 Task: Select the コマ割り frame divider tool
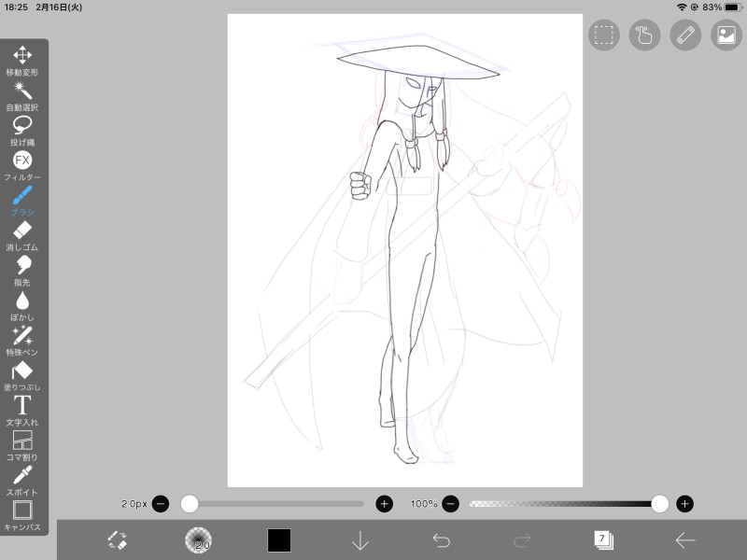pyautogui.click(x=21, y=446)
